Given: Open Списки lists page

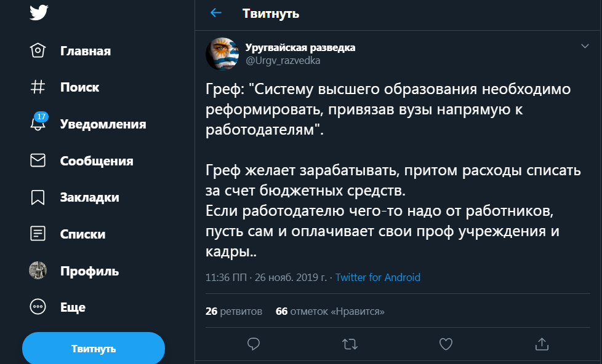Looking at the screenshot, I should pos(82,234).
